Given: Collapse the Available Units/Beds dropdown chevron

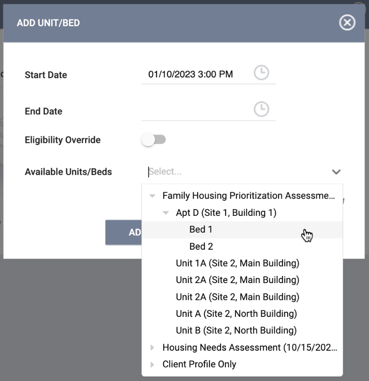Looking at the screenshot, I should tap(336, 172).
